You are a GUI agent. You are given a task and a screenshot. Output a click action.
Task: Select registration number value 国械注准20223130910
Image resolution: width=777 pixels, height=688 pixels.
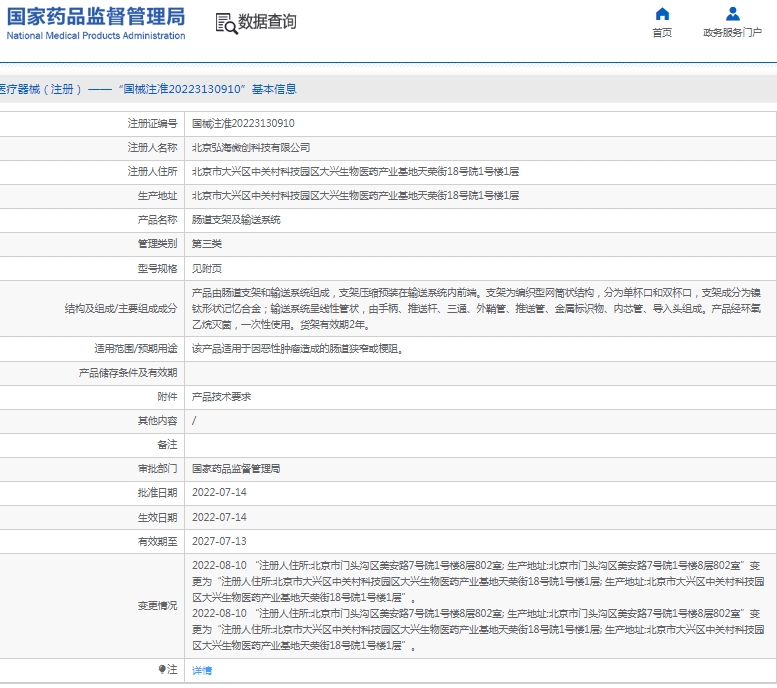(x=243, y=123)
